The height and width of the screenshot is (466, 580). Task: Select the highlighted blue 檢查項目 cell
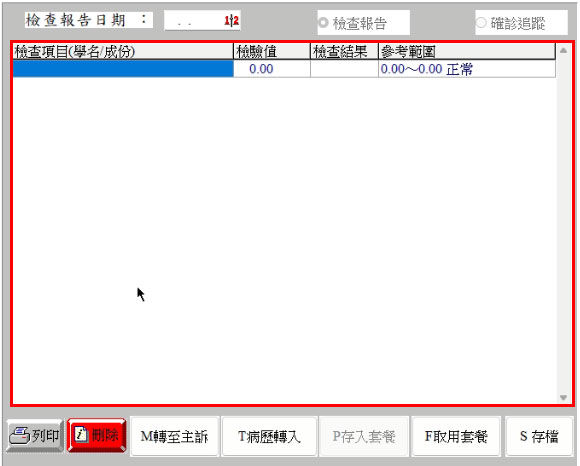point(123,69)
